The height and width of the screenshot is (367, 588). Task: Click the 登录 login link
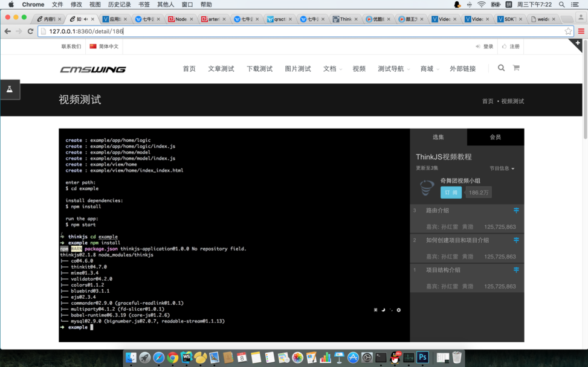(484, 46)
